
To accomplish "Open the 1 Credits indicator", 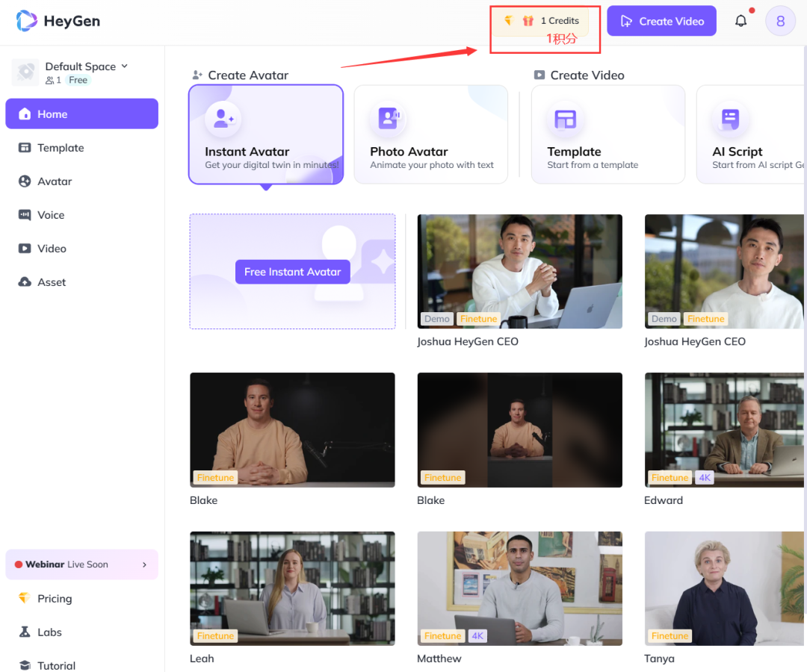I will pyautogui.click(x=542, y=21).
